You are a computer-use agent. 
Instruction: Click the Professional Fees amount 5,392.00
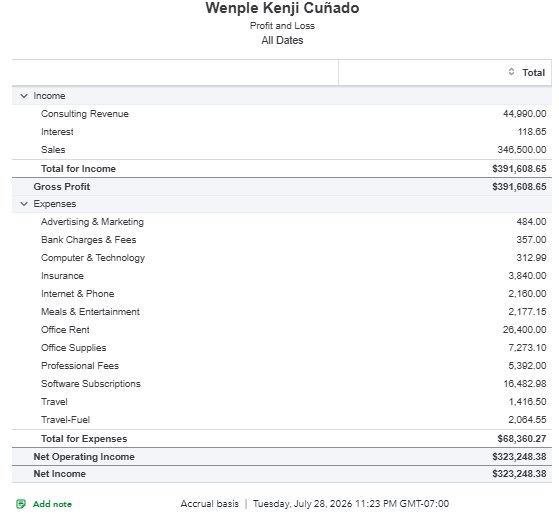[x=527, y=365]
